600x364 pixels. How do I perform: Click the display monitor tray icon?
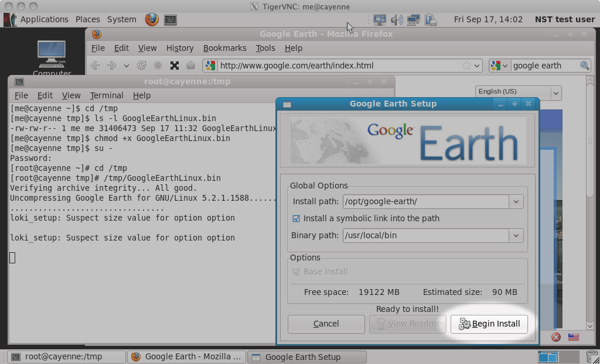pos(380,19)
